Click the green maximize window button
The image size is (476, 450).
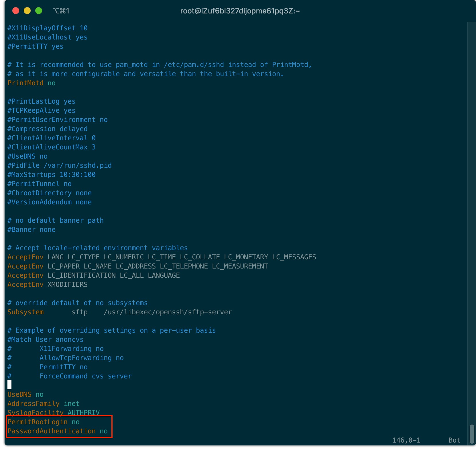tap(39, 11)
